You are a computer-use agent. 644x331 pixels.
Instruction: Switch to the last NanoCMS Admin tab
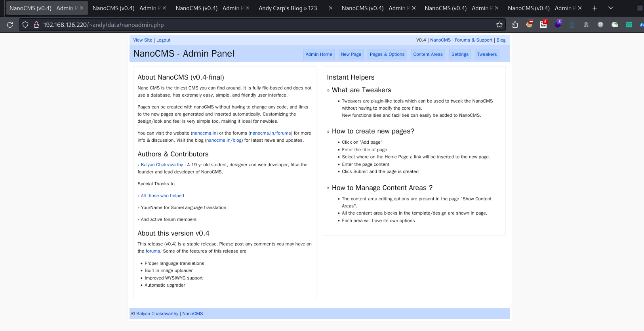pos(545,8)
